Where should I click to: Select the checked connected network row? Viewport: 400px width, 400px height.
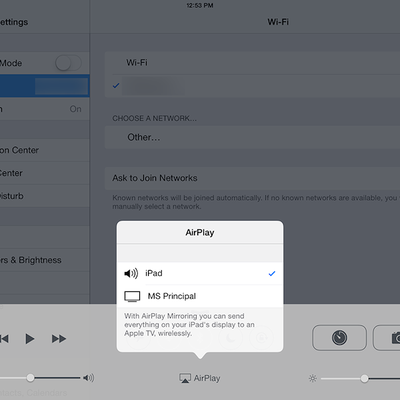(x=252, y=86)
